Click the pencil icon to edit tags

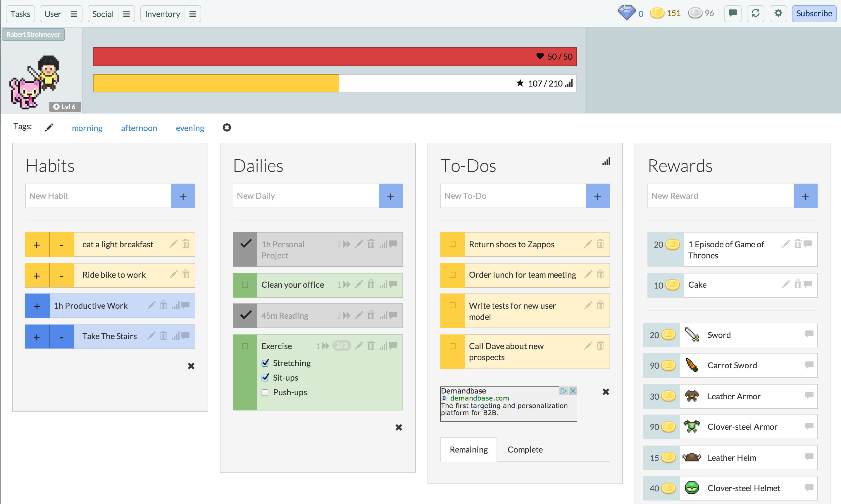click(49, 128)
